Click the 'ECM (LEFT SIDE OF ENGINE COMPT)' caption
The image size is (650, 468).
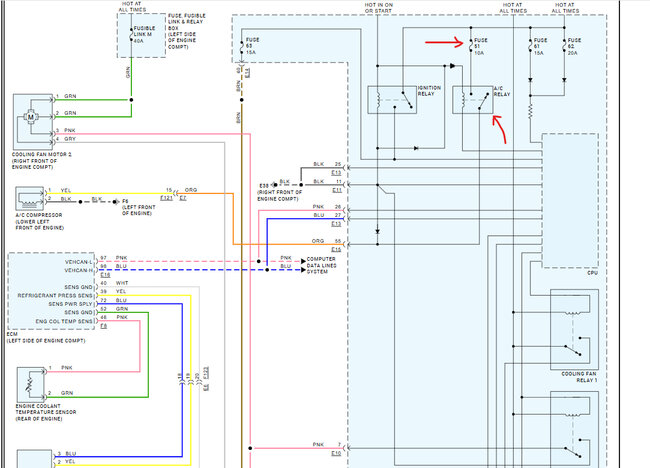[x=46, y=337]
